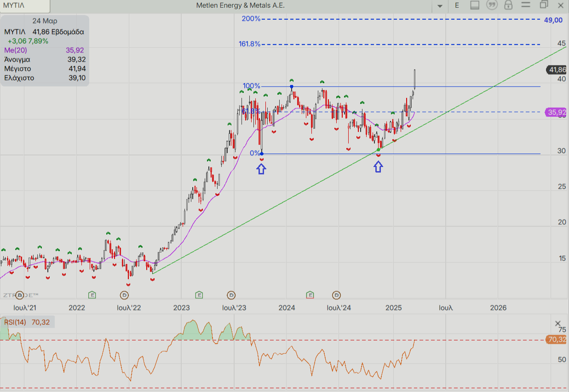Click the green trendline anchor dot
This screenshot has height=392, width=569.
click(379, 150)
